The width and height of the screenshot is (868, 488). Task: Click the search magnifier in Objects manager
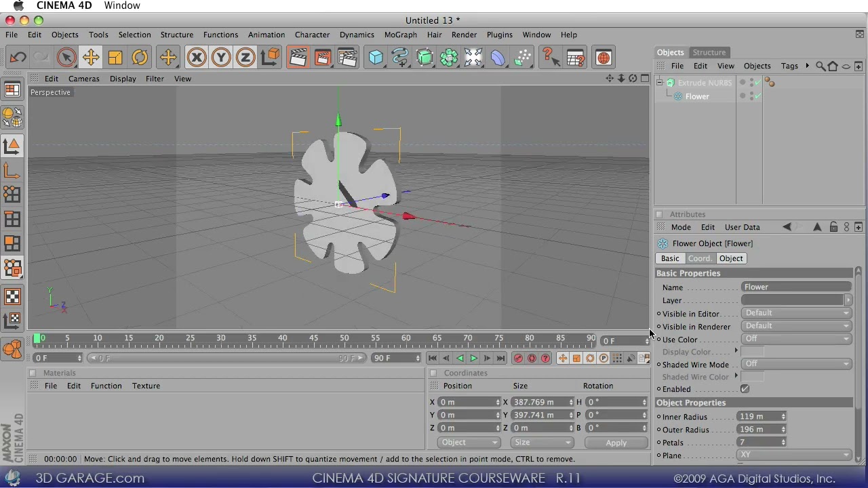tap(821, 66)
